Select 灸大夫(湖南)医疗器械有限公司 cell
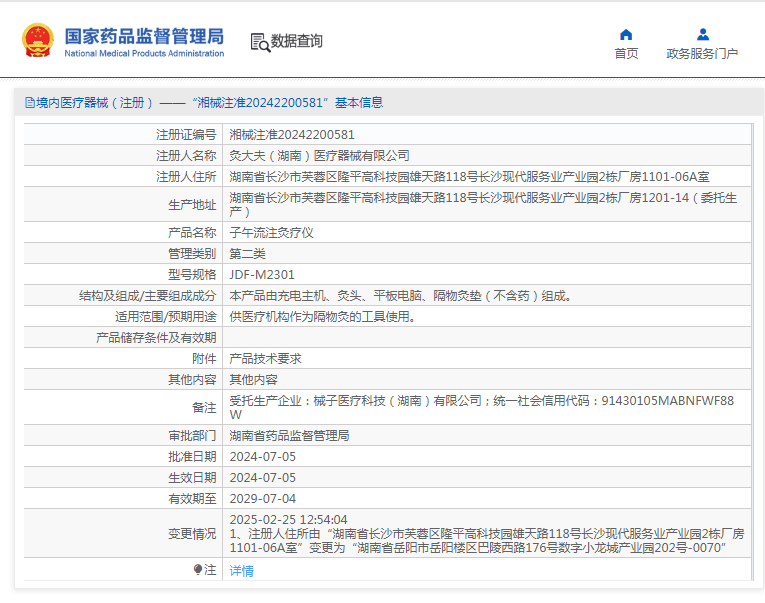Image resolution: width=765 pixels, height=603 pixels. click(319, 156)
